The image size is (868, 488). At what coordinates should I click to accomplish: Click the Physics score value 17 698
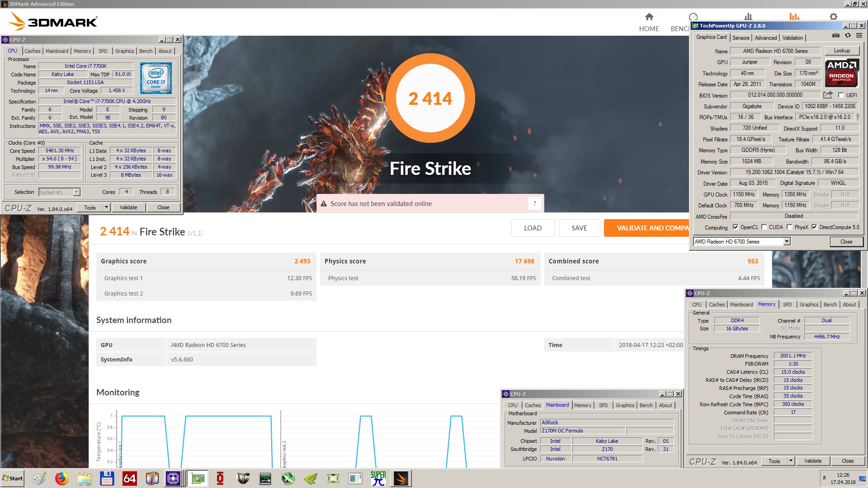[524, 261]
